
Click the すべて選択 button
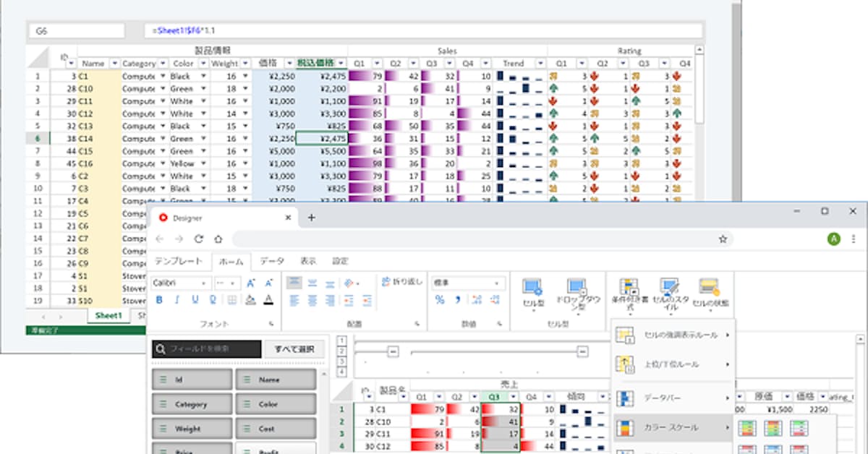coord(294,349)
